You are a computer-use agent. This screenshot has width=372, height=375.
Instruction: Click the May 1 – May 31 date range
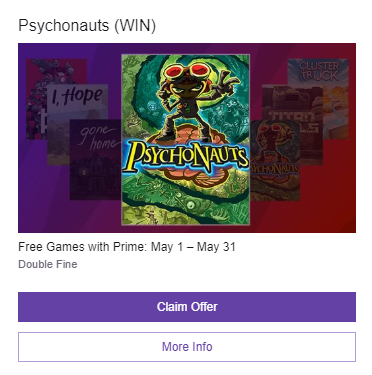[x=193, y=247]
